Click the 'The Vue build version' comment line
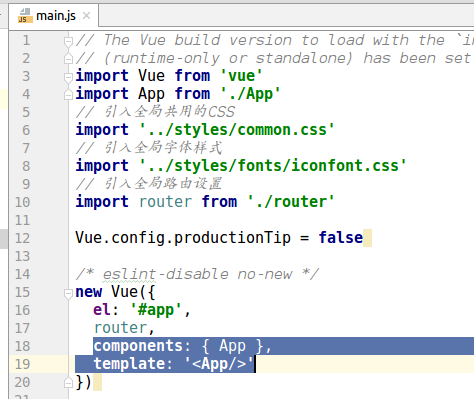This screenshot has width=474, height=399. tap(275, 40)
